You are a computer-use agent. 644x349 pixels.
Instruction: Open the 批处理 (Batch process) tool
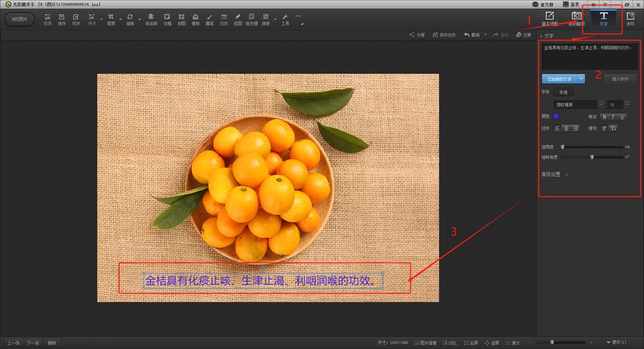(x=251, y=19)
